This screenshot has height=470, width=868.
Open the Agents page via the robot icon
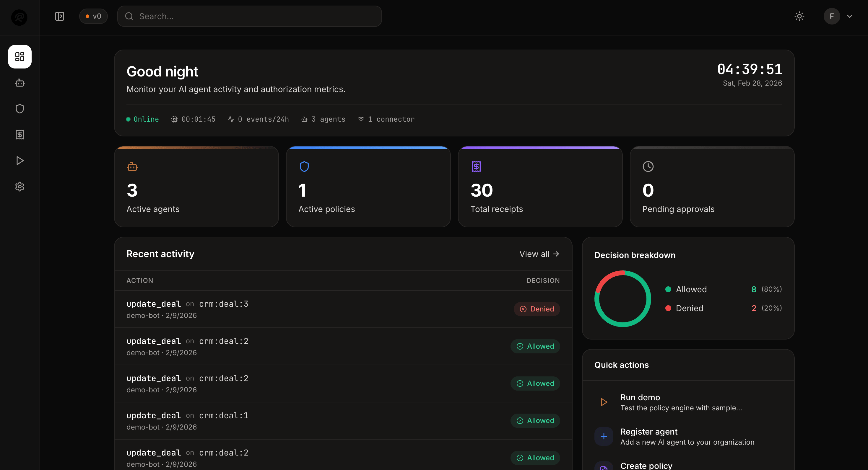click(x=19, y=83)
